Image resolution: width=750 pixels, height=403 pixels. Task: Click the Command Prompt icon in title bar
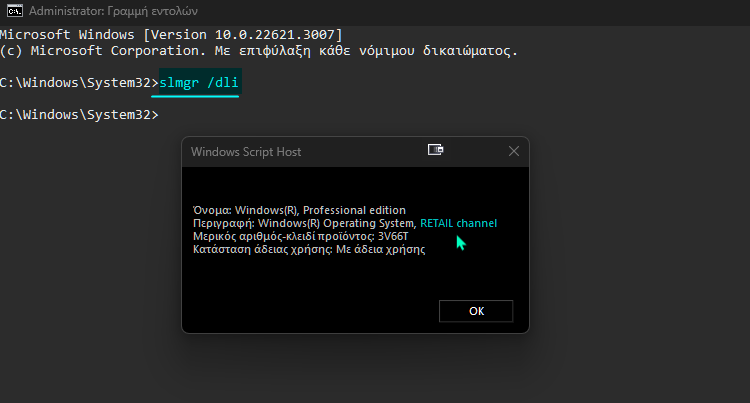15,11
